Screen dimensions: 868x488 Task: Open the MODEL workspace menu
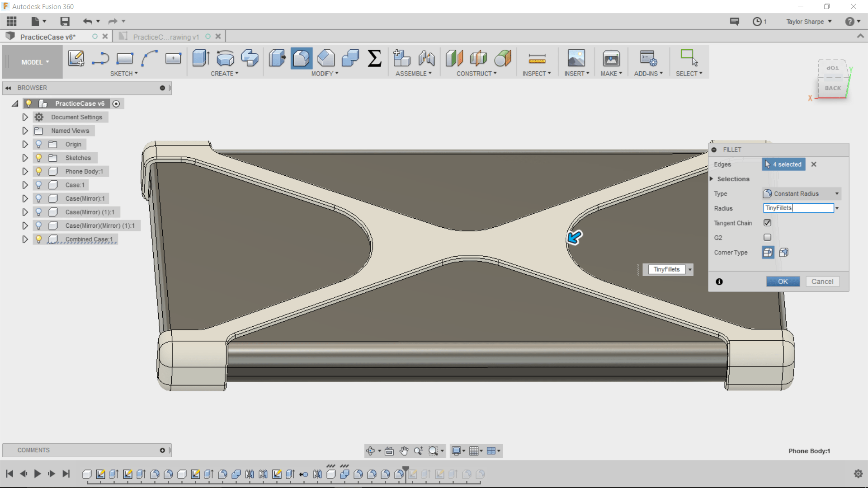click(x=32, y=62)
